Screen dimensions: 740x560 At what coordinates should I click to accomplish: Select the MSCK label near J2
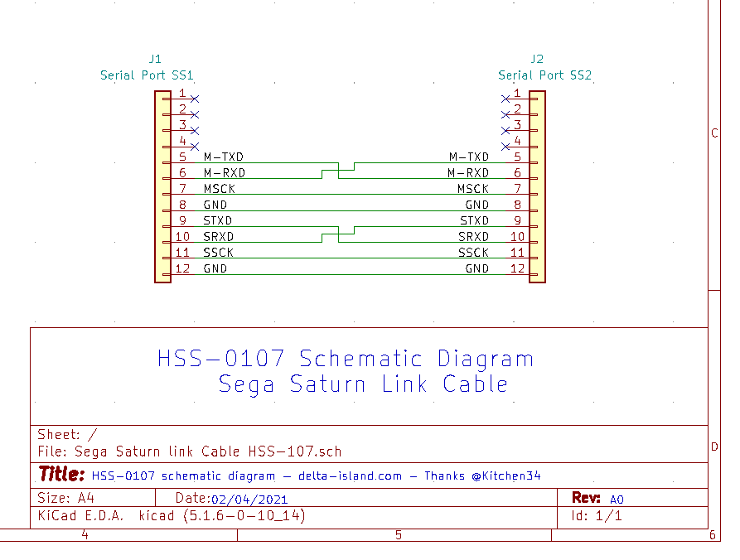coord(473,189)
